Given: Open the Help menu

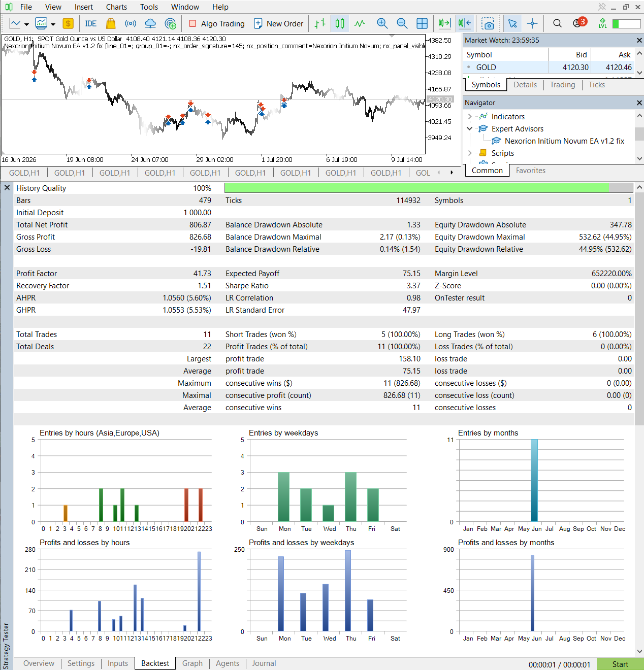Looking at the screenshot, I should pyautogui.click(x=220, y=7).
